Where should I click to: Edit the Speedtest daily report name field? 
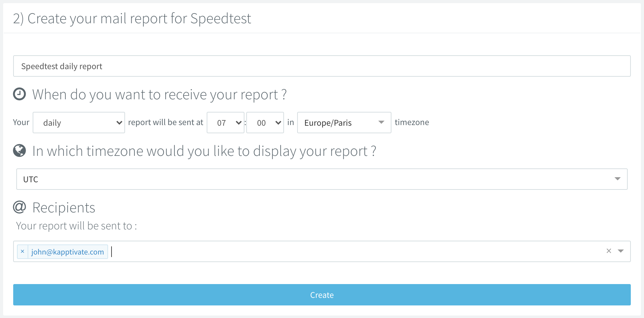click(322, 66)
